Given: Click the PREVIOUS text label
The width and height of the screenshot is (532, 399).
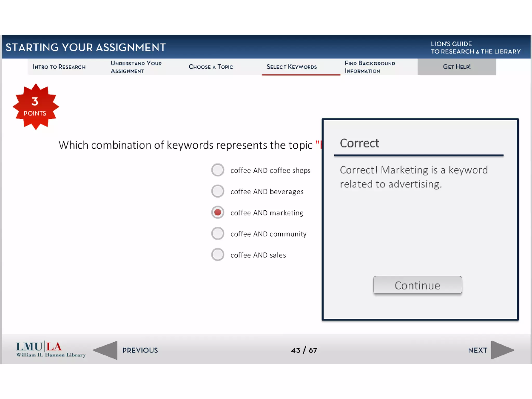Looking at the screenshot, I should tap(140, 350).
